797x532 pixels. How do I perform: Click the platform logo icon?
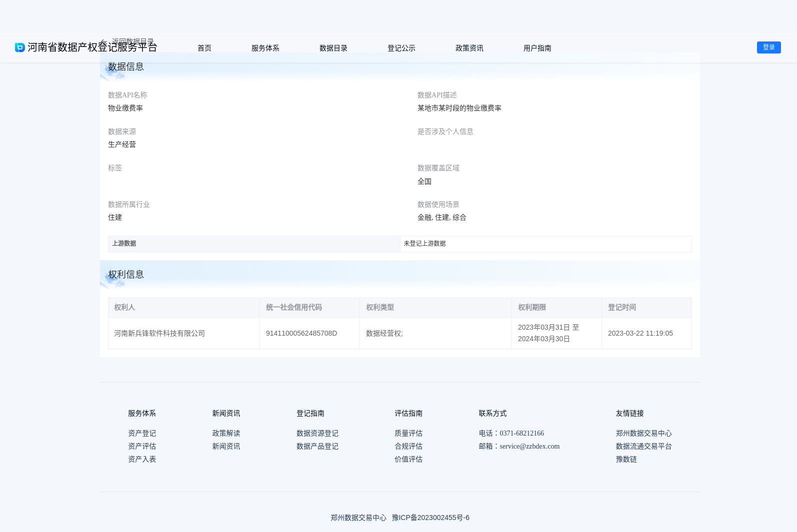[x=20, y=47]
